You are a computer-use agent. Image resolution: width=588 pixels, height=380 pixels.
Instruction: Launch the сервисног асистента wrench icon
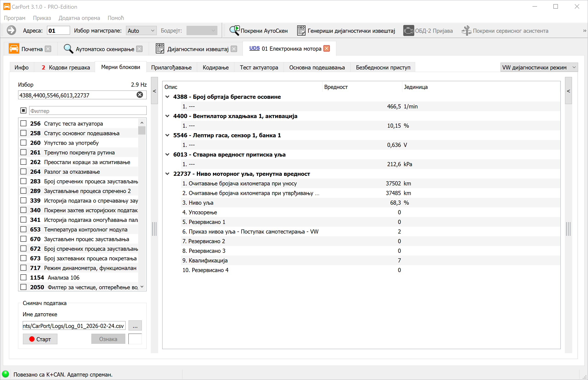[x=466, y=31]
